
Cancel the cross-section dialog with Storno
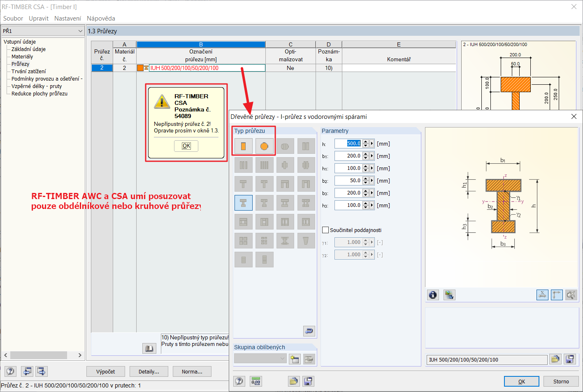[561, 381]
